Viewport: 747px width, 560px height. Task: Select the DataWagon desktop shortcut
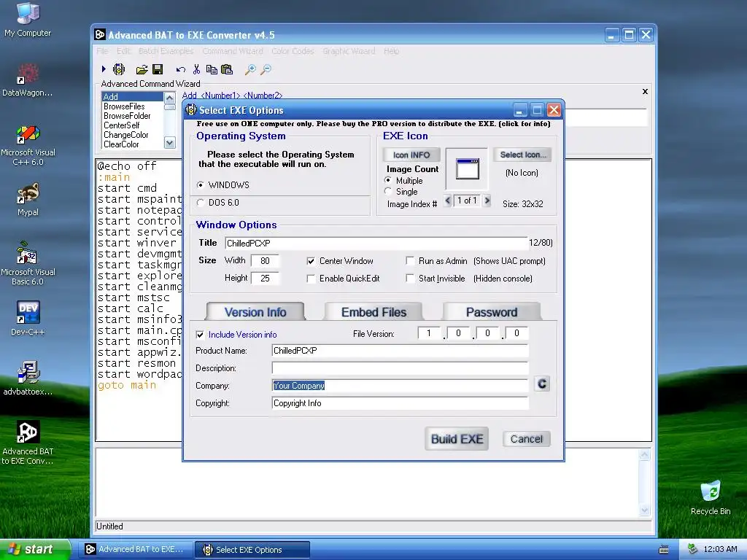28,80
